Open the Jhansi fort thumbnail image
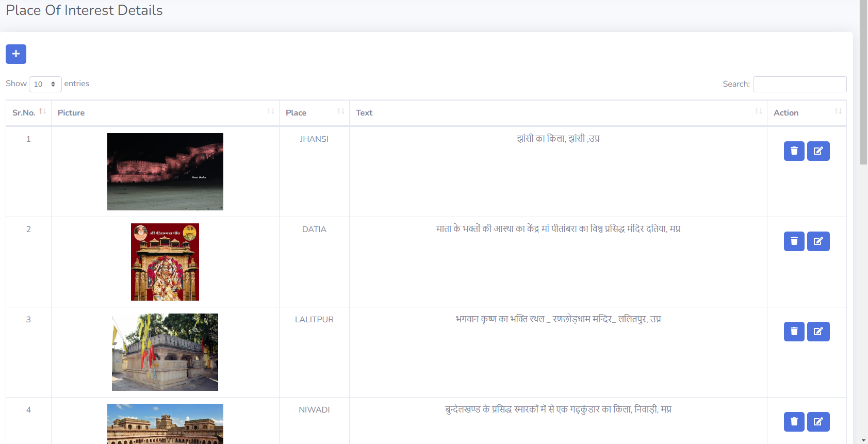Screen dimensions: 868x444 (165, 172)
